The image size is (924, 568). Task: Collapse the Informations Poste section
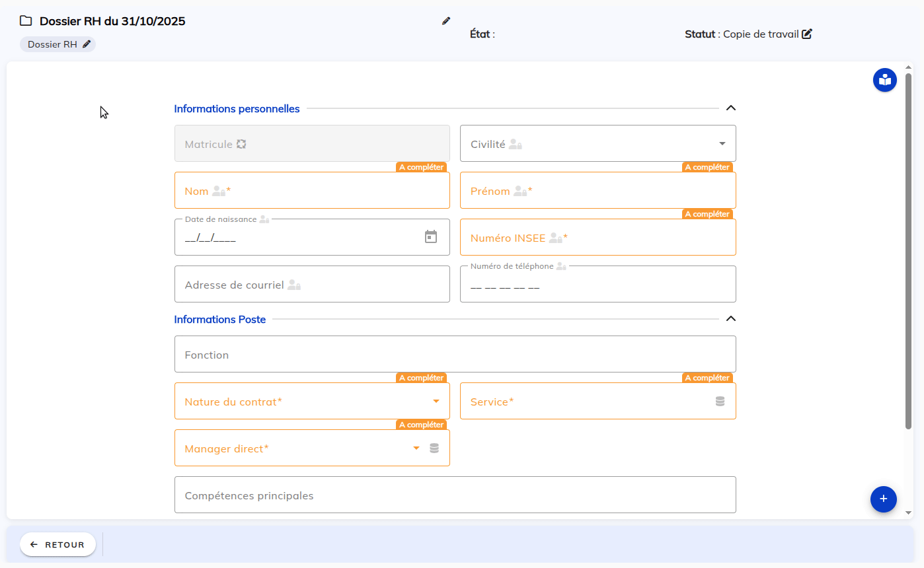(730, 319)
